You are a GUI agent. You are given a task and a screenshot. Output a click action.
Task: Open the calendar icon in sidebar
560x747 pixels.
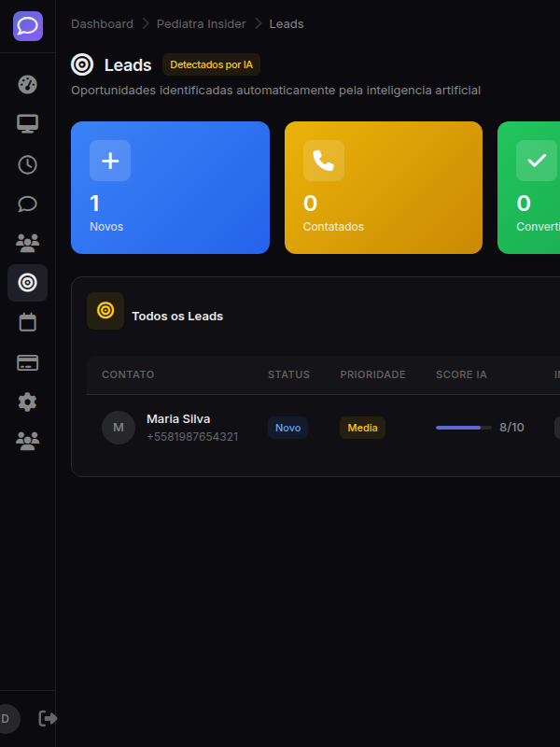(x=28, y=322)
